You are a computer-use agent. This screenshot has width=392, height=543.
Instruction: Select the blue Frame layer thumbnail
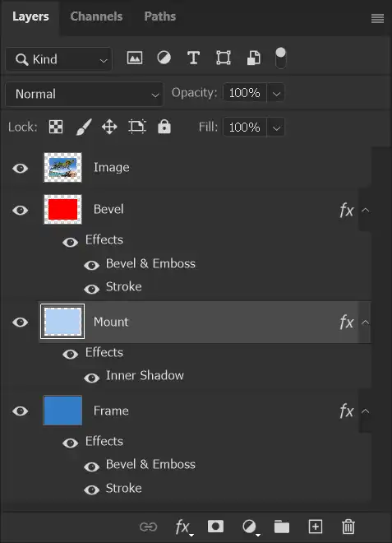[x=62, y=411]
